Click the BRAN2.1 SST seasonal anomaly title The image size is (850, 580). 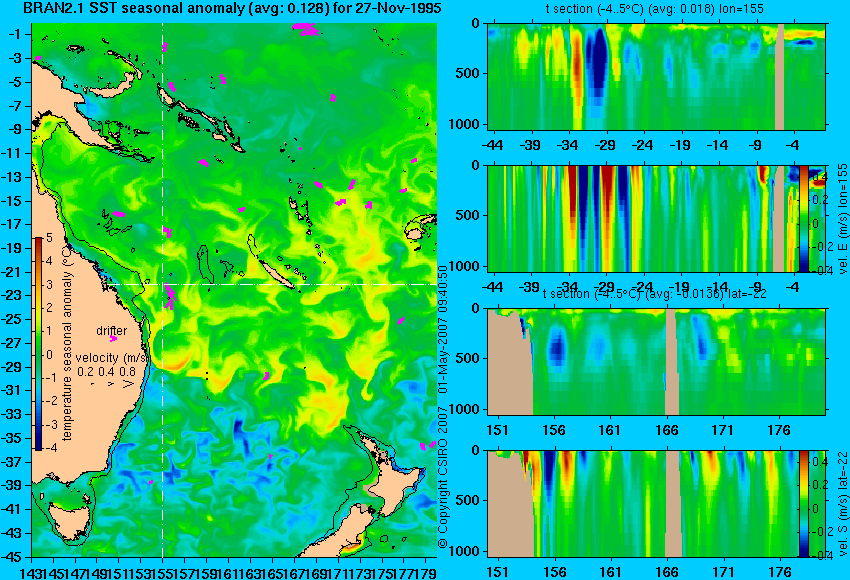[x=233, y=8]
